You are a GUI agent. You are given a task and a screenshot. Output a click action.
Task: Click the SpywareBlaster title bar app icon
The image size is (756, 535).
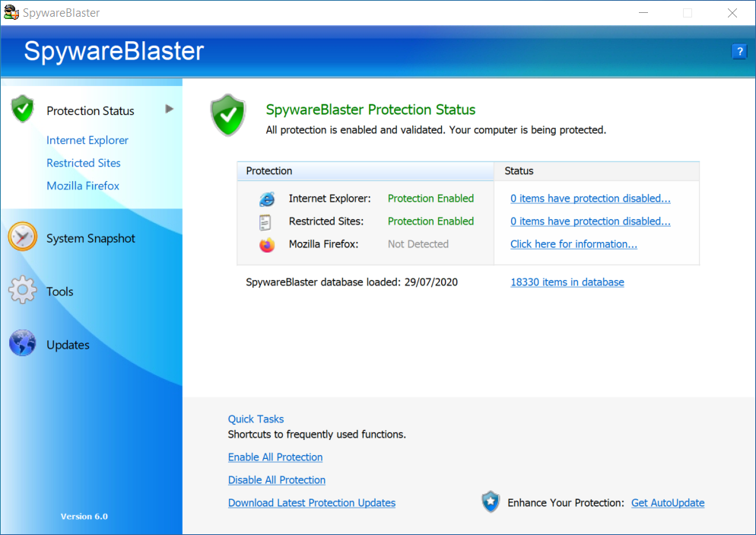pos(11,12)
